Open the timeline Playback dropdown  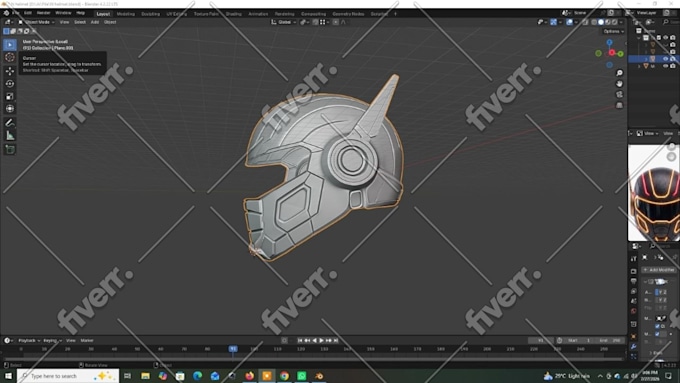coord(29,340)
